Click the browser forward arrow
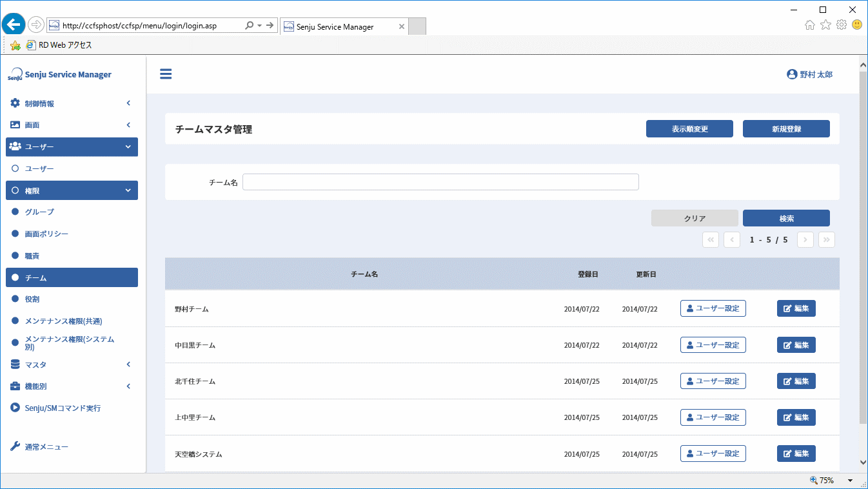This screenshot has width=868, height=489. [x=36, y=25]
